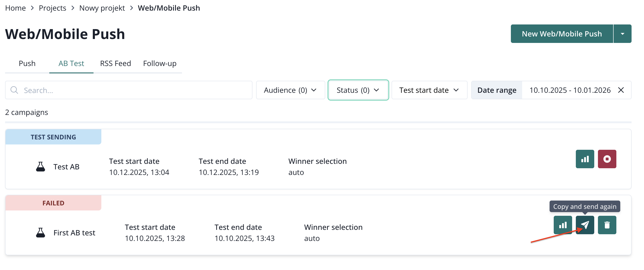Delete the First AB test campaign
The image size is (644, 270).
[x=607, y=225]
